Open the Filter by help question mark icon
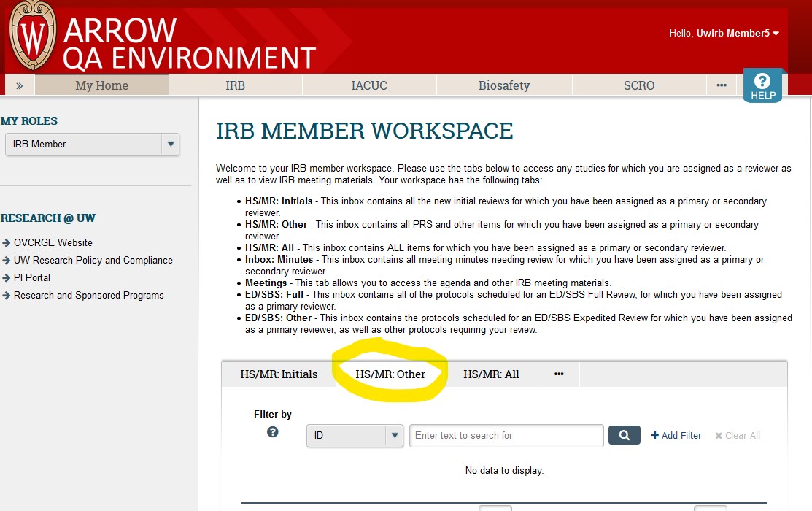This screenshot has width=812, height=511. coord(272,432)
